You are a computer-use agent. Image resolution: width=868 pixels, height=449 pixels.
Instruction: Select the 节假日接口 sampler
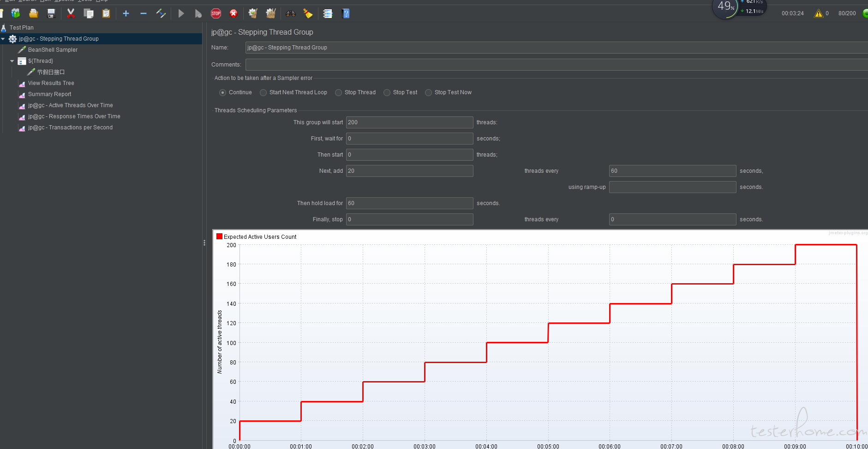point(51,72)
